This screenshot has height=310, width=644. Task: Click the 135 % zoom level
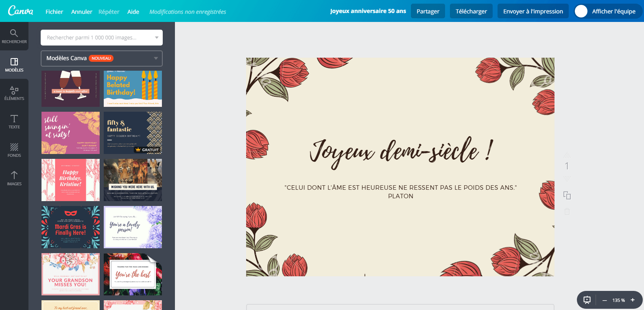(618, 300)
